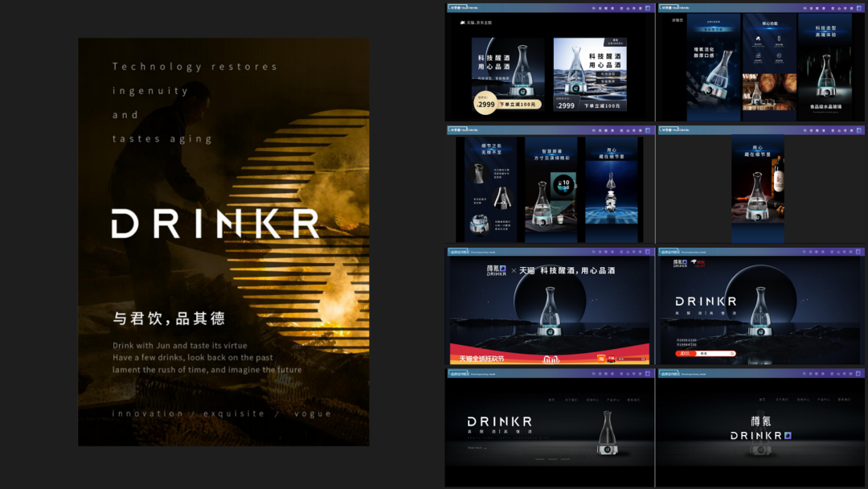This screenshot has width=868, height=489.
Task: Open the '增氧活化 醇厚口感' detail page panel
Action: [x=714, y=67]
